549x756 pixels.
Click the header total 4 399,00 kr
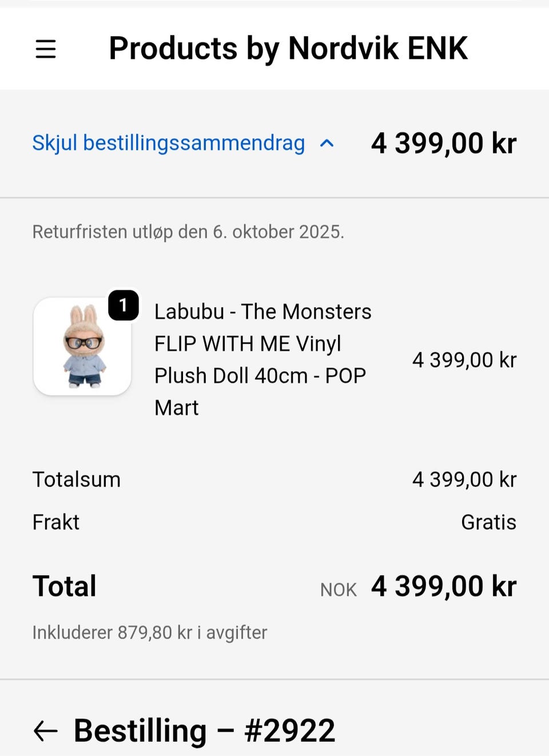[444, 143]
